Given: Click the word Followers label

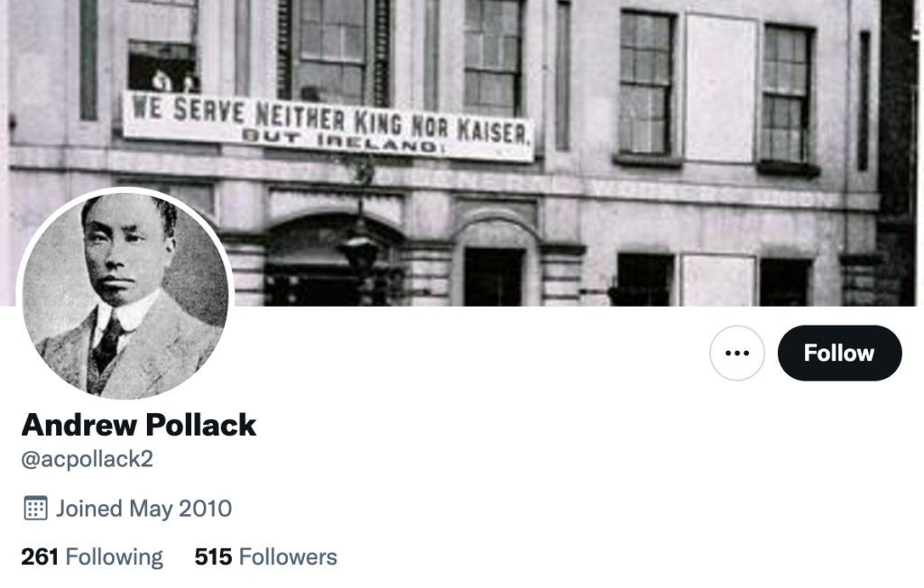Looking at the screenshot, I should 288,556.
